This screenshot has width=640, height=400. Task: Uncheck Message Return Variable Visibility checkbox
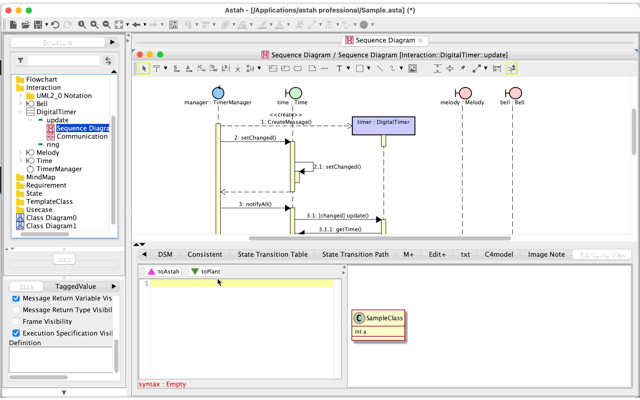click(x=16, y=298)
